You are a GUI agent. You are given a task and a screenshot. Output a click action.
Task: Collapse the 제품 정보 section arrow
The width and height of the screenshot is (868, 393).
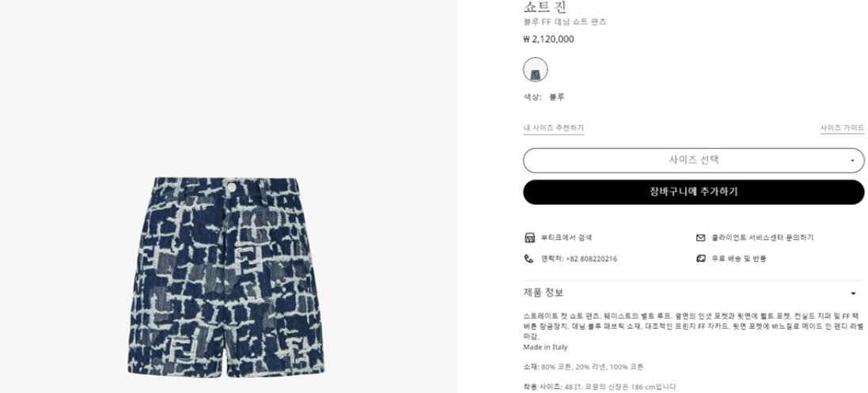[x=853, y=293]
